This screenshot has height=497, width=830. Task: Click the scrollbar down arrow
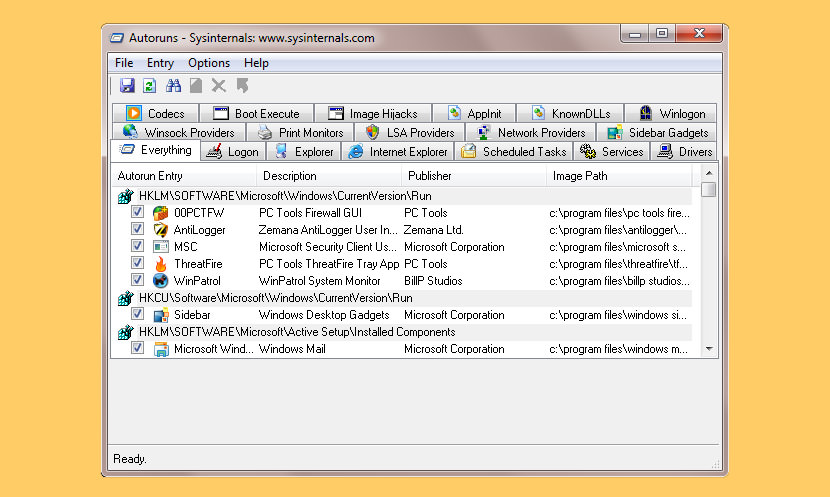pyautogui.click(x=709, y=349)
